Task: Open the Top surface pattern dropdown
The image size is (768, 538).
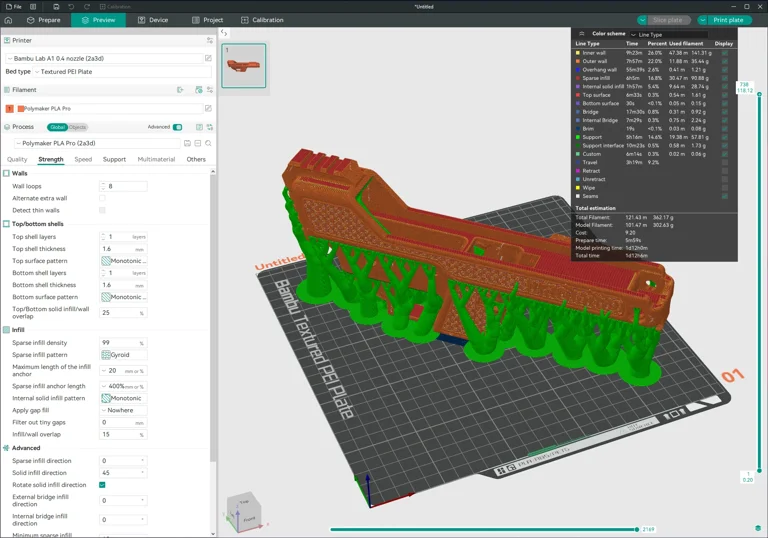Action: [x=123, y=261]
